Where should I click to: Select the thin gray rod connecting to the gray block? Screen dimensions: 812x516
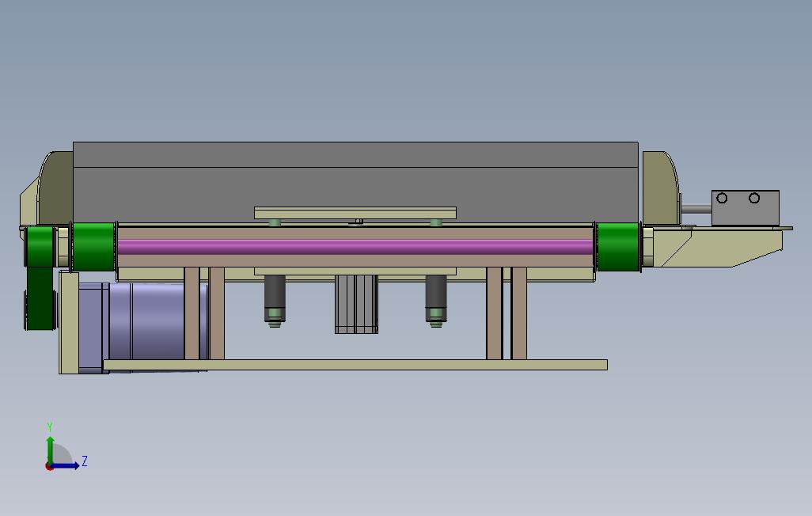(696, 209)
